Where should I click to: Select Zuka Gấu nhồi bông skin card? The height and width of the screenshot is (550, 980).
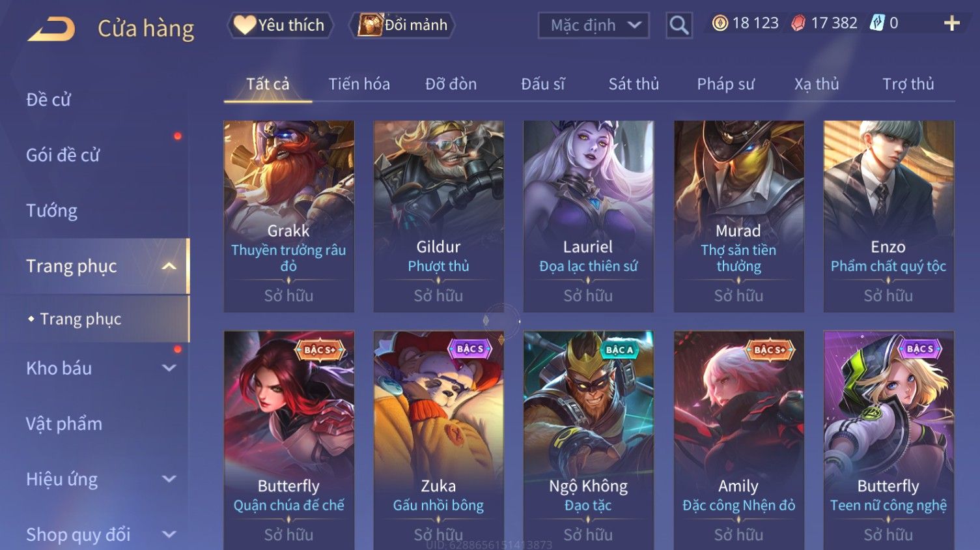click(438, 440)
